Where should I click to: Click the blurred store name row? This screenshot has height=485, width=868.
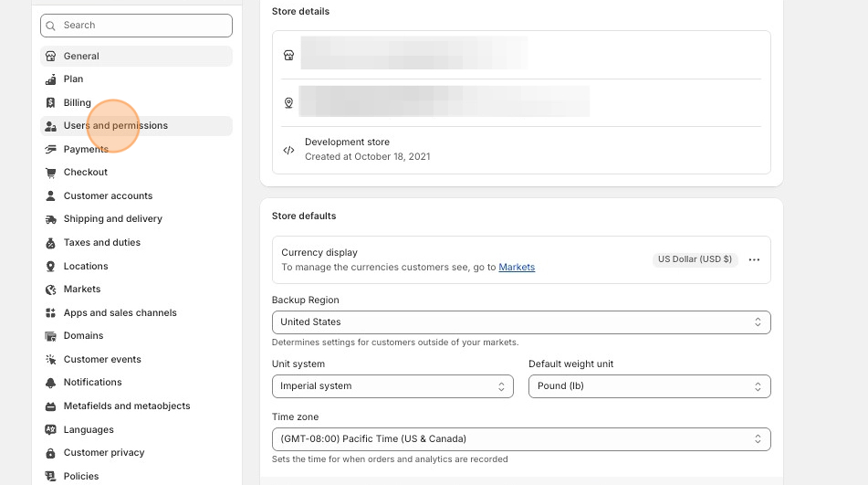(x=413, y=54)
